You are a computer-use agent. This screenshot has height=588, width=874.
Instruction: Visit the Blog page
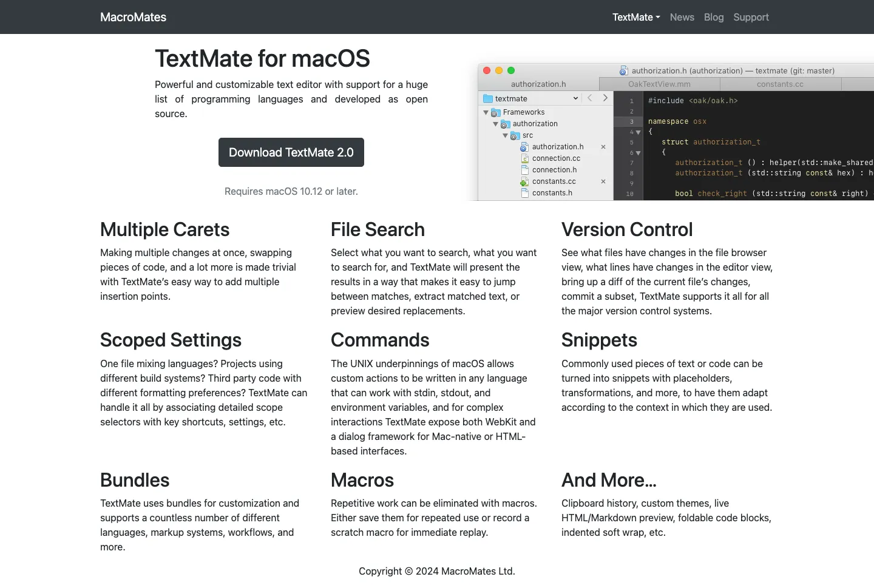tap(714, 17)
